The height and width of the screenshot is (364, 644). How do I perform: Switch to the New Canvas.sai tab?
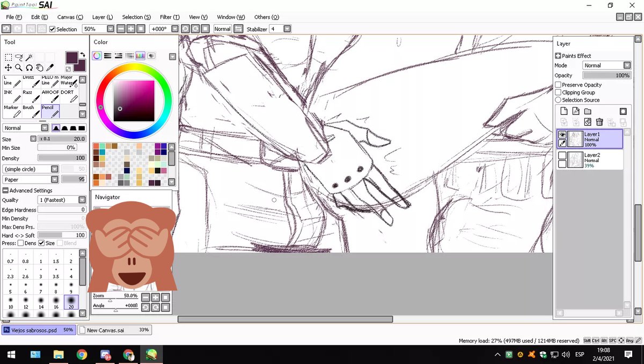pyautogui.click(x=114, y=330)
